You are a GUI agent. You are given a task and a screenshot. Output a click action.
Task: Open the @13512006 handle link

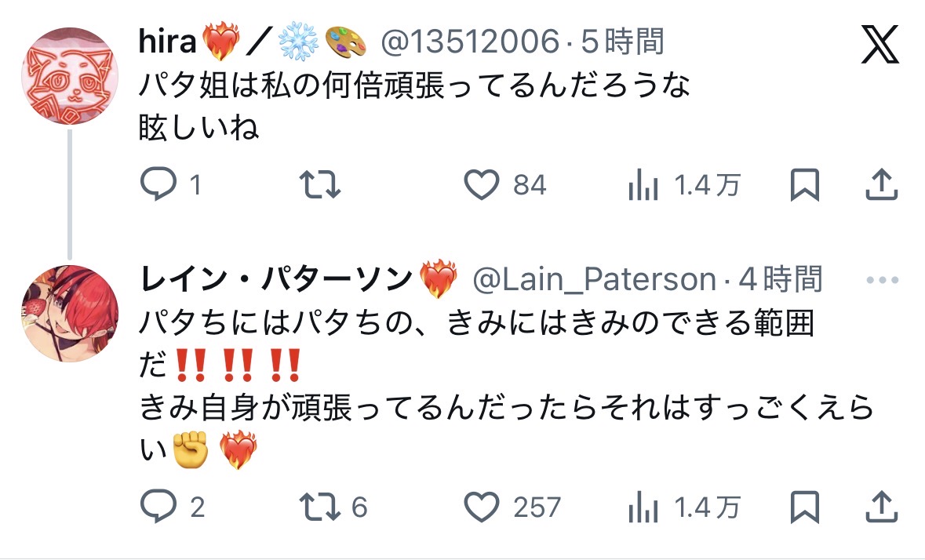coord(470,42)
